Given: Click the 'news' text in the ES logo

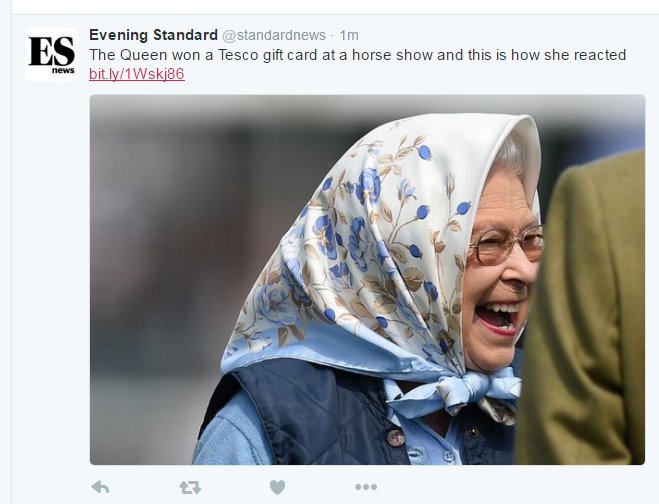Looking at the screenshot, I should (63, 70).
